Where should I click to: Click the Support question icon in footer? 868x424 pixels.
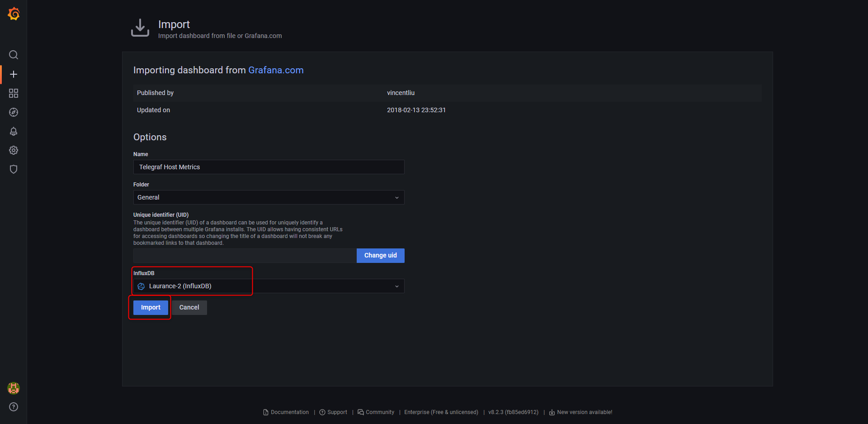pos(322,412)
